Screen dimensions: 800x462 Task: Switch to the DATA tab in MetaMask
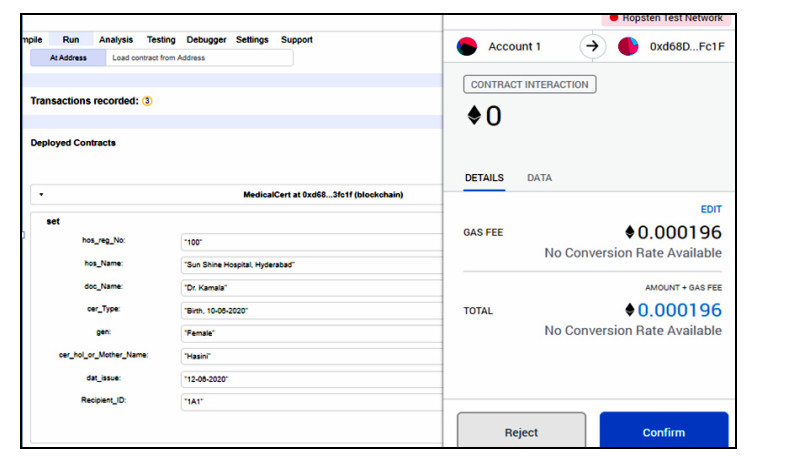pos(539,178)
